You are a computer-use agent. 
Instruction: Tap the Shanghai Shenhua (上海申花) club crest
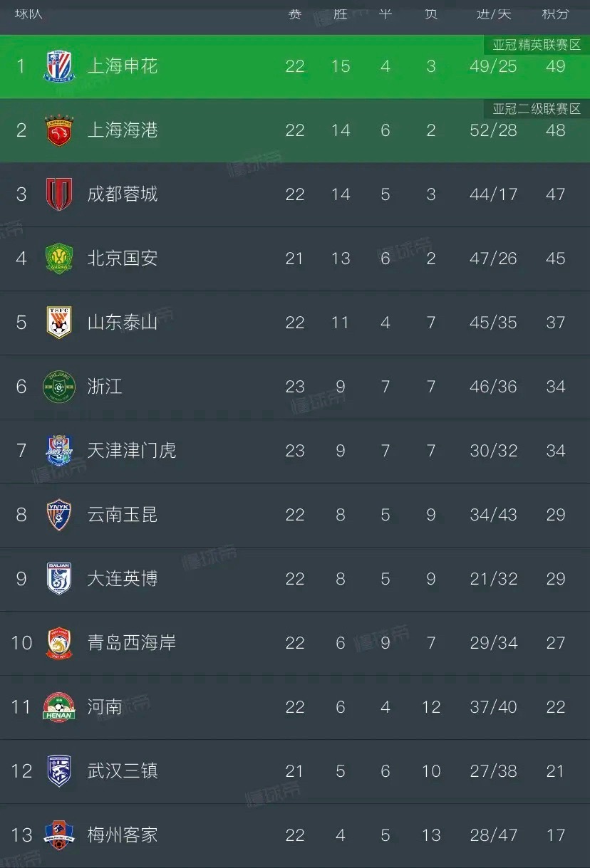coord(59,66)
